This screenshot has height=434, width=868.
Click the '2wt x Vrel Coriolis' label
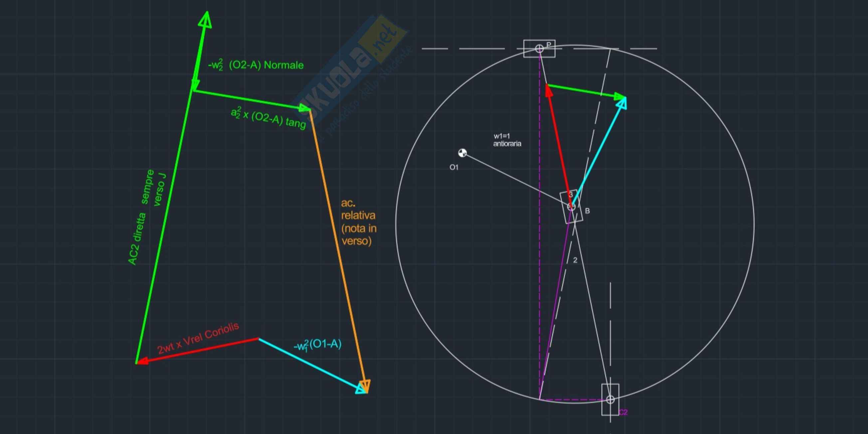tap(198, 338)
